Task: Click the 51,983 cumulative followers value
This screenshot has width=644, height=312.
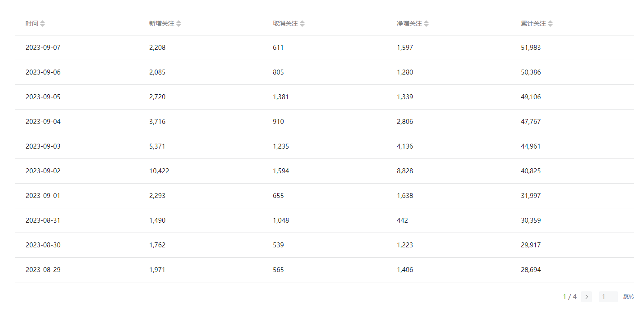Action: (x=531, y=48)
